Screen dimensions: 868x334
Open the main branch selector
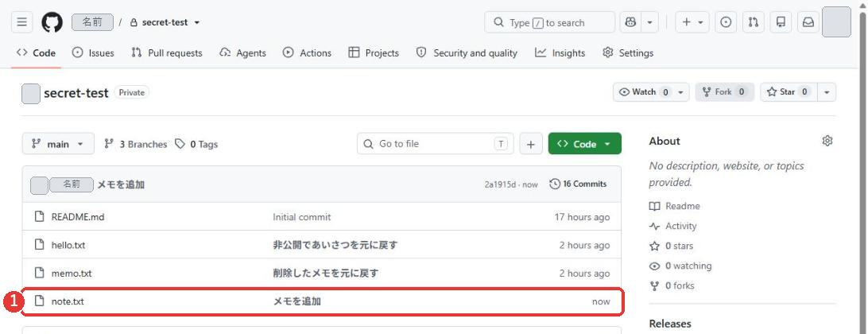(58, 144)
